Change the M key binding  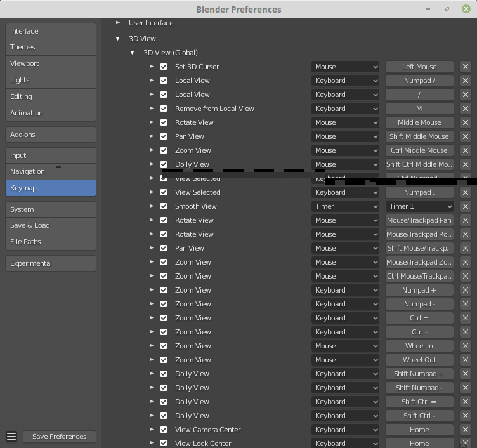(419, 109)
